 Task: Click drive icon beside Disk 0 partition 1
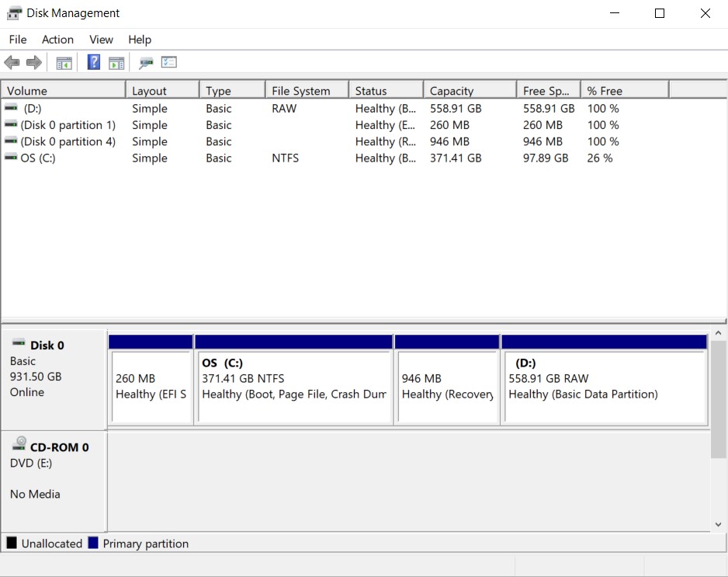pos(11,124)
